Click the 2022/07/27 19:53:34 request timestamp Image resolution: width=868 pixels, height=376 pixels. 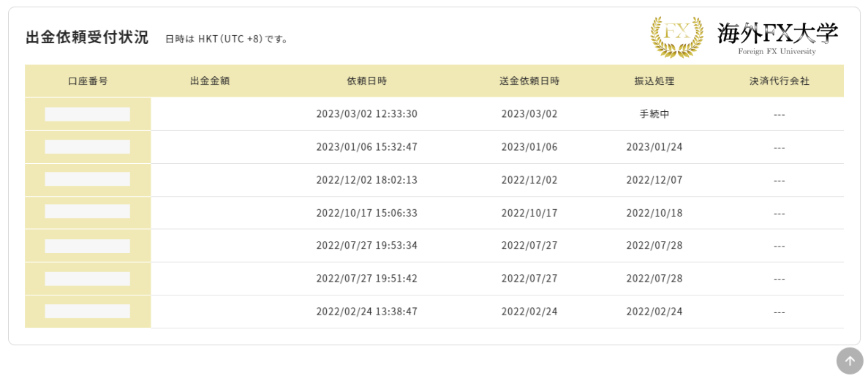(366, 246)
